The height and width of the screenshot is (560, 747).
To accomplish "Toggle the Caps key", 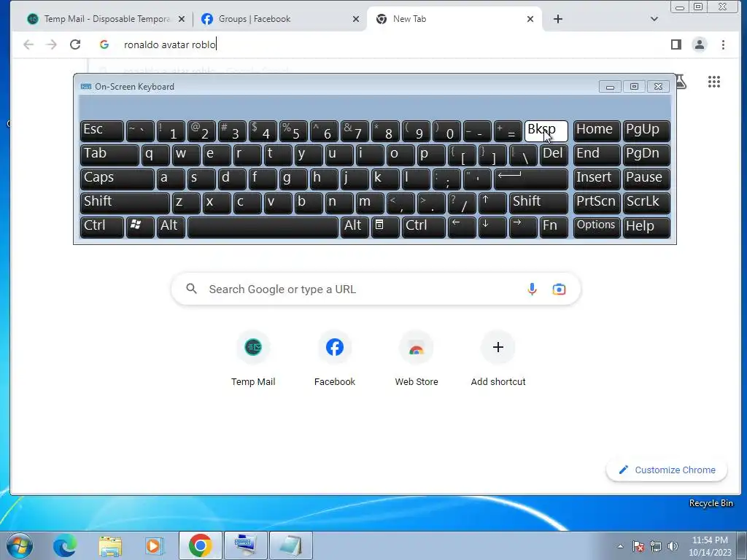I will [117, 179].
